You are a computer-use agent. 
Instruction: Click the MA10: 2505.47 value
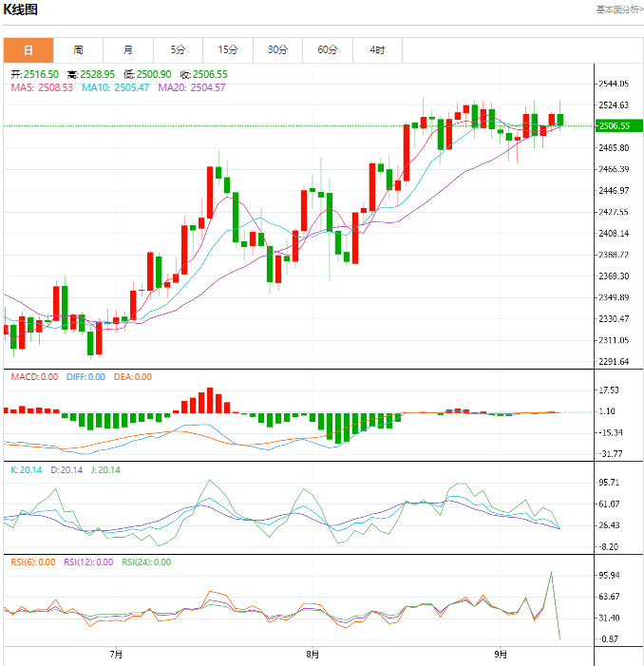pyautogui.click(x=116, y=87)
